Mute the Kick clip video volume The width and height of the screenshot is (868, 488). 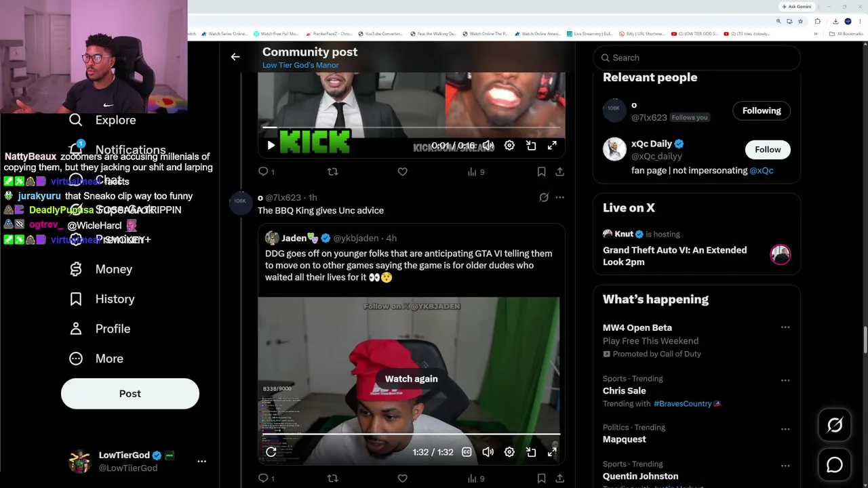488,145
